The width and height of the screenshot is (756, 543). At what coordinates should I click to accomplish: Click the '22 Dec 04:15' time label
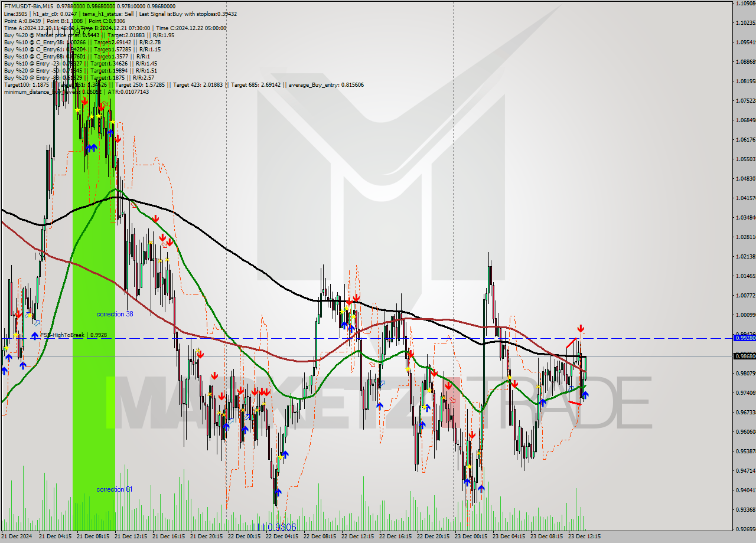282,537
